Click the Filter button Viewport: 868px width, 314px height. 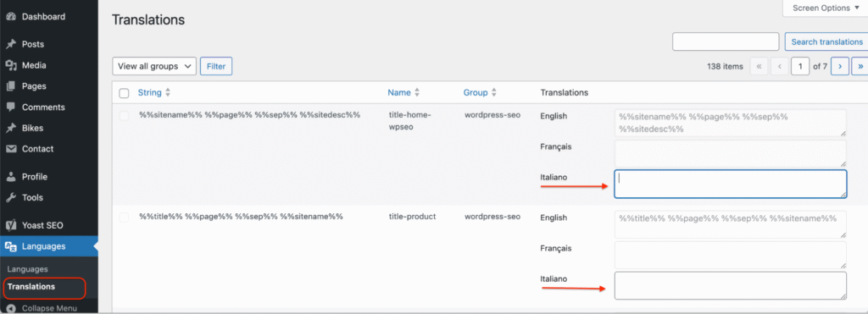216,66
